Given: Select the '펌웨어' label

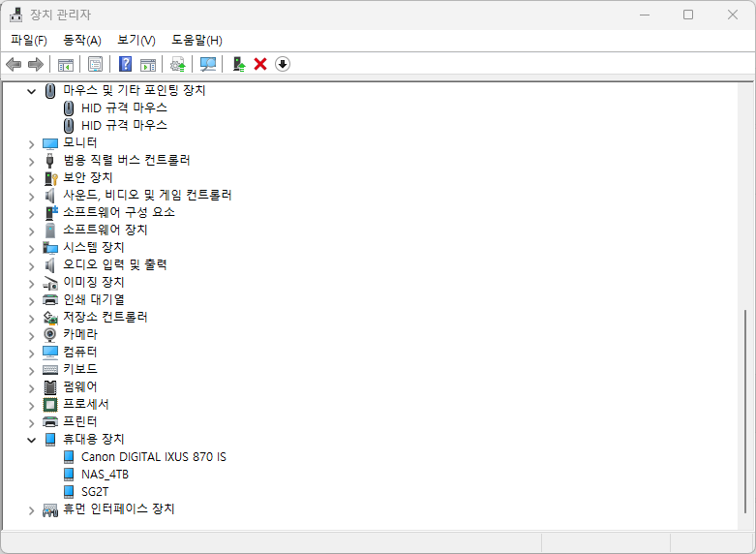Looking at the screenshot, I should click(80, 386).
